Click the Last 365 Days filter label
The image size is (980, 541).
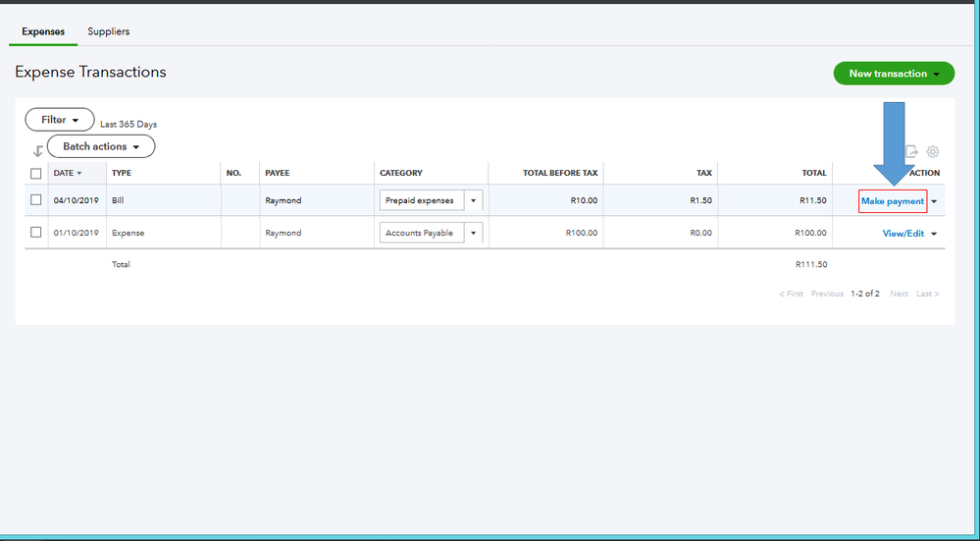pyautogui.click(x=129, y=125)
